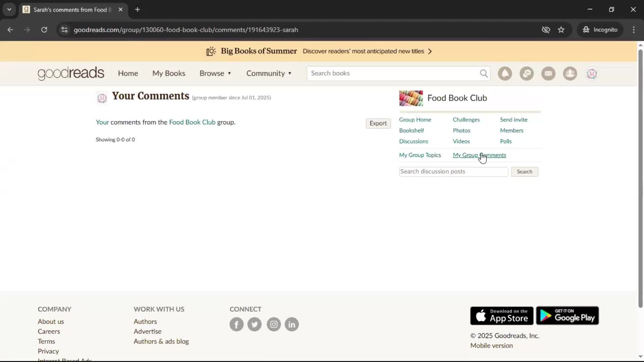Reload the page with refresh icon
644x362 pixels.
[44, 29]
